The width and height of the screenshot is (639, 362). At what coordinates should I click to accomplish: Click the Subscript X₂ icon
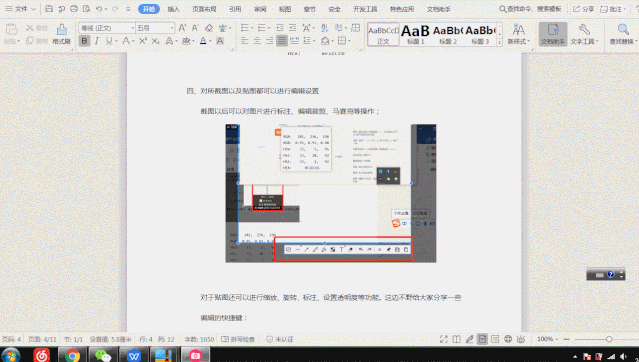(155, 41)
